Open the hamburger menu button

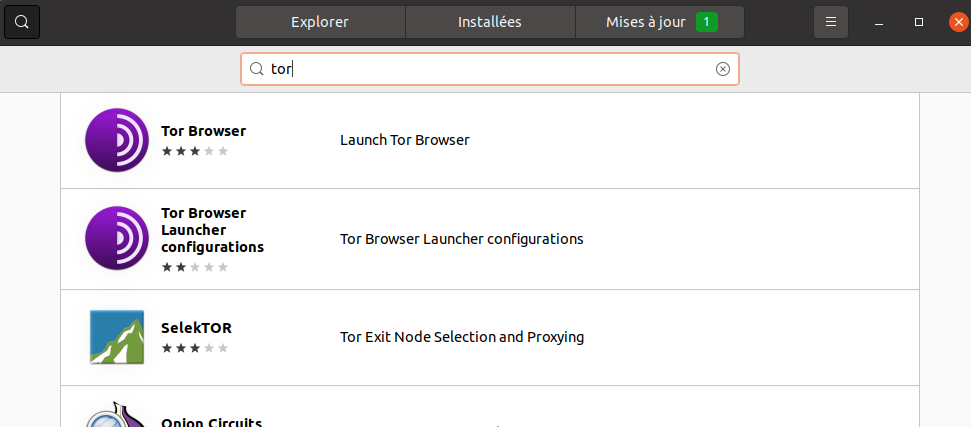point(830,21)
